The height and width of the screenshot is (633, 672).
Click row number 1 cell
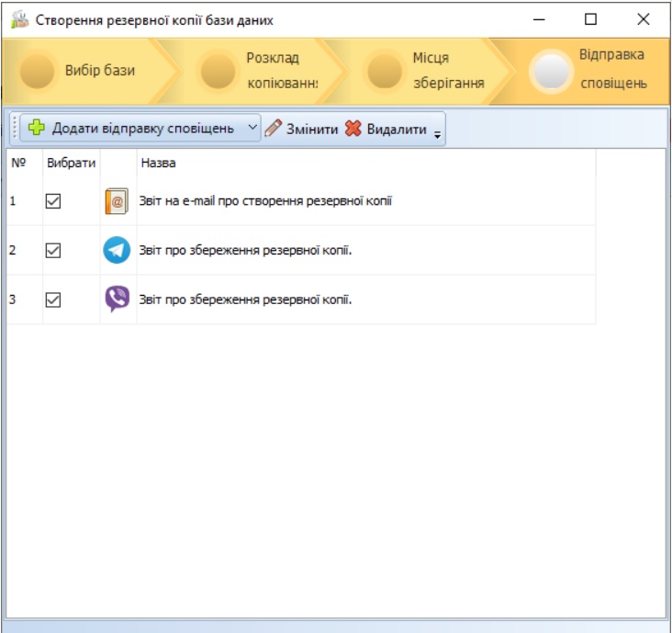tap(25, 200)
